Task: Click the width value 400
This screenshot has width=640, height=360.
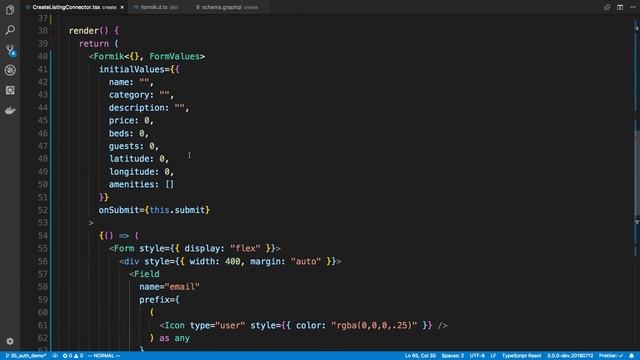Action: 233,261
